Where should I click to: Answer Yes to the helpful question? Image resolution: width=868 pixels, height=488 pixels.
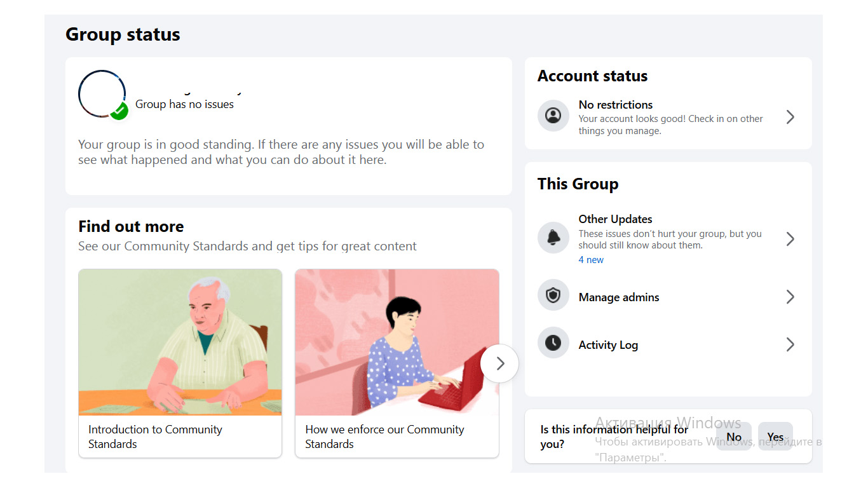[x=775, y=437]
